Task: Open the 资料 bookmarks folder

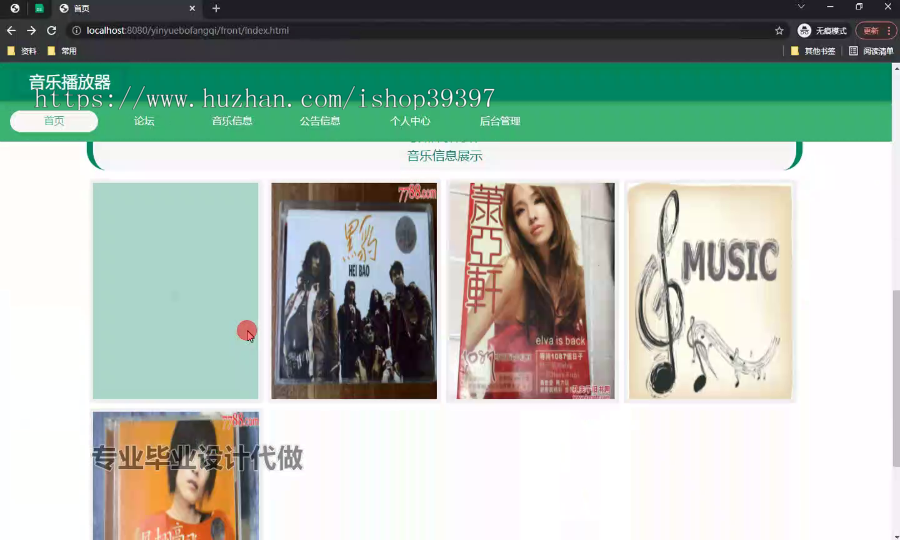Action: [22, 51]
